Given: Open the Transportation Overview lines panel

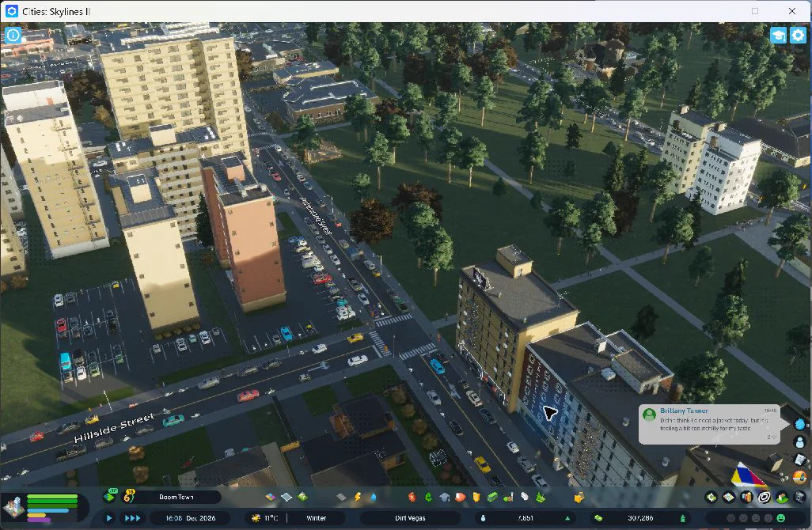Looking at the screenshot, I should click(x=765, y=498).
